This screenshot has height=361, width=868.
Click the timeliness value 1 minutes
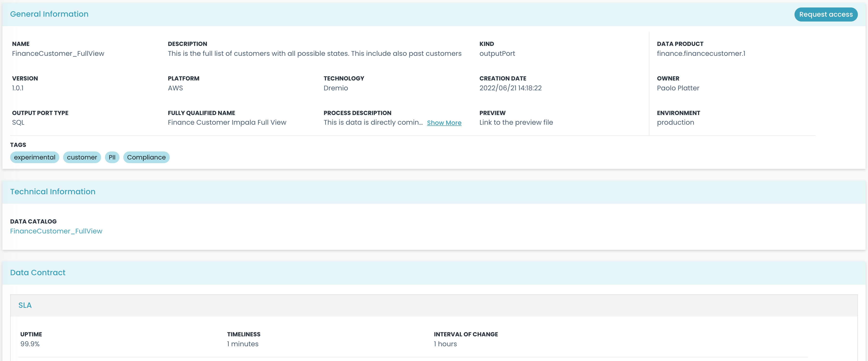[243, 344]
